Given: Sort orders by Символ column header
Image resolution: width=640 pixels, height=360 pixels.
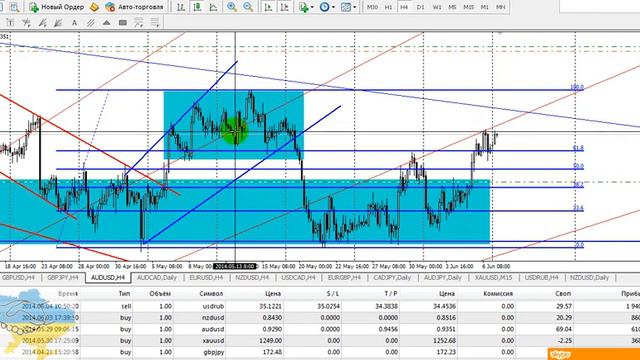Looking at the screenshot, I should pyautogui.click(x=211, y=293).
